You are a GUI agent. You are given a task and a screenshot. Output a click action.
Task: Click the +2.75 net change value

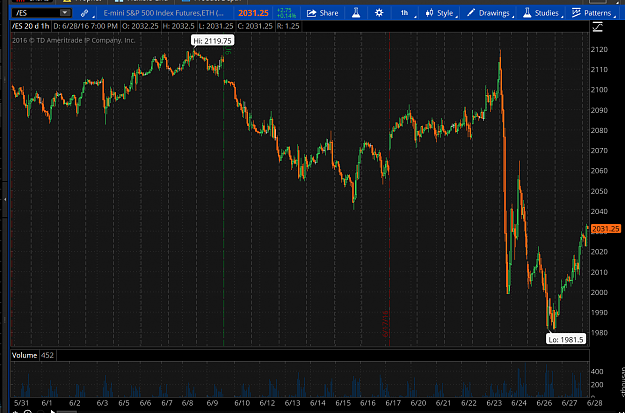(x=286, y=10)
